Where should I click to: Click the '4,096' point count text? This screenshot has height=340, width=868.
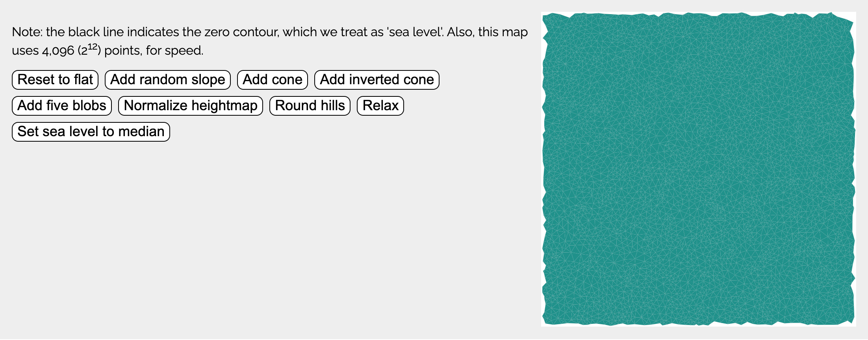click(x=58, y=51)
